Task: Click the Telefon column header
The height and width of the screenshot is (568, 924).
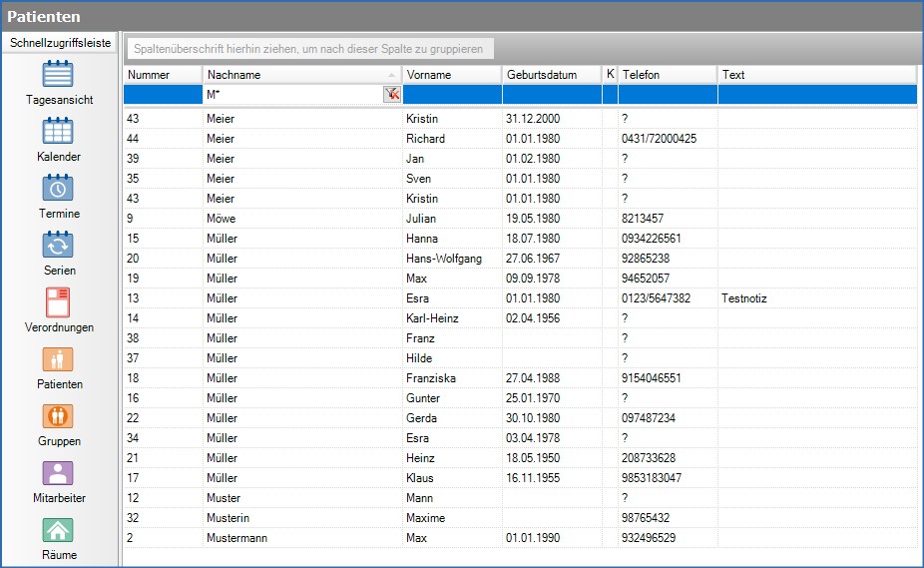Action: [667, 75]
